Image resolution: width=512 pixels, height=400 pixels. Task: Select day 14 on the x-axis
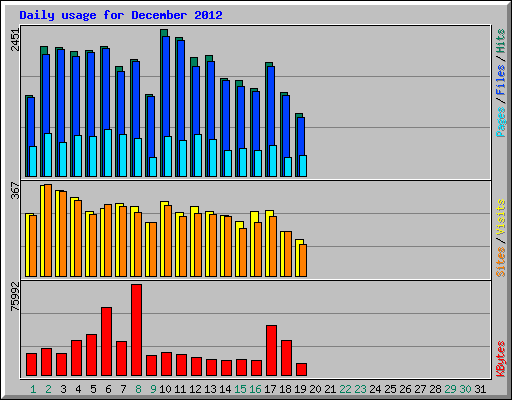225,389
